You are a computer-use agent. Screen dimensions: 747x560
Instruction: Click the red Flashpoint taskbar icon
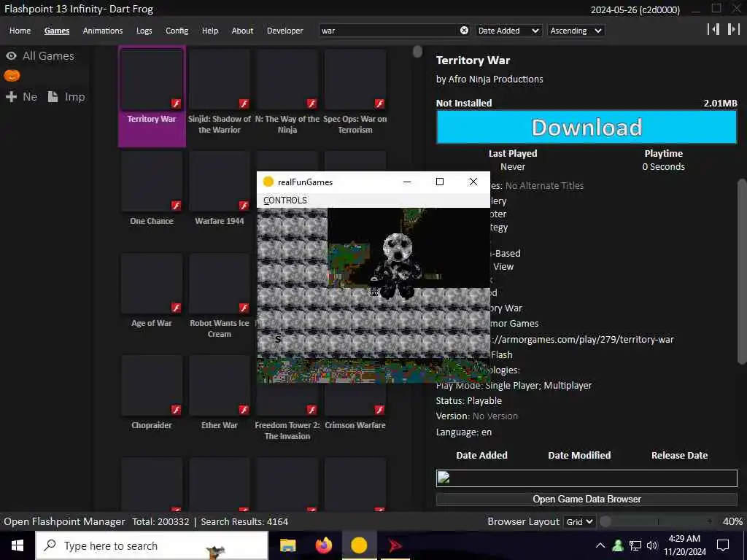pyautogui.click(x=395, y=545)
